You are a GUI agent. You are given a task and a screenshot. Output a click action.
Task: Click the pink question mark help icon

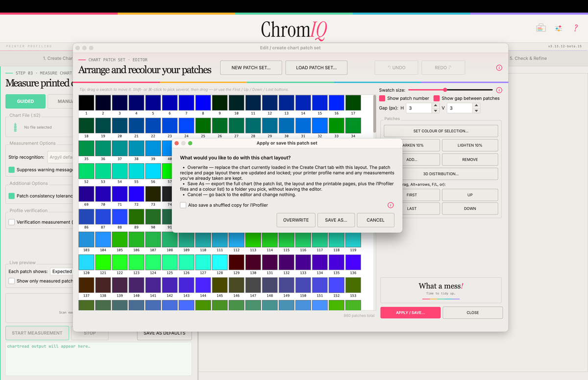tap(576, 28)
